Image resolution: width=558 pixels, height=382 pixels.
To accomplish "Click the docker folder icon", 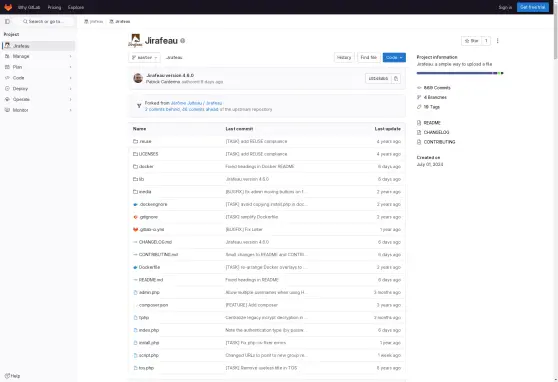I will 135,166.
